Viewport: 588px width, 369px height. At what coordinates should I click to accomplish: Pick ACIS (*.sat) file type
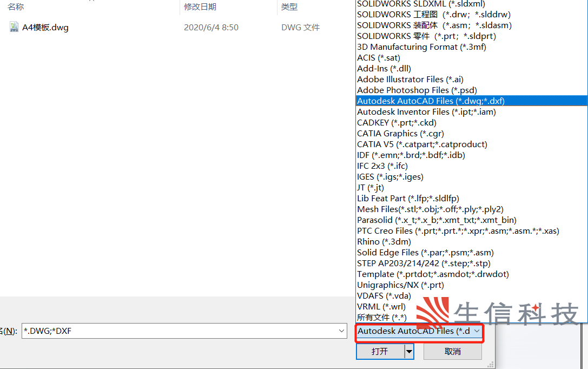click(471, 58)
